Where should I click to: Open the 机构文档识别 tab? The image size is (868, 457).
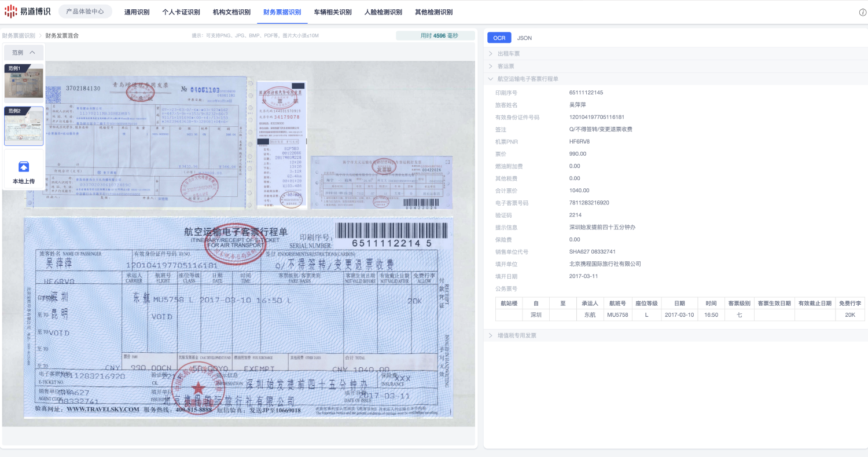231,12
